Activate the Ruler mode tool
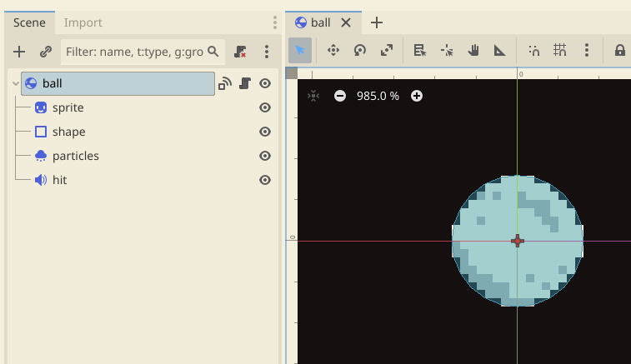The height and width of the screenshot is (364, 631). [x=500, y=50]
